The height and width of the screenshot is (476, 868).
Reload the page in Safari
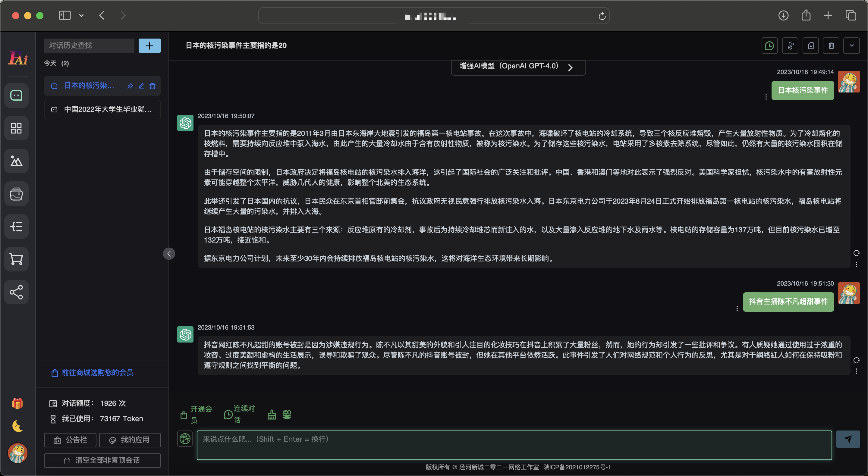602,16
